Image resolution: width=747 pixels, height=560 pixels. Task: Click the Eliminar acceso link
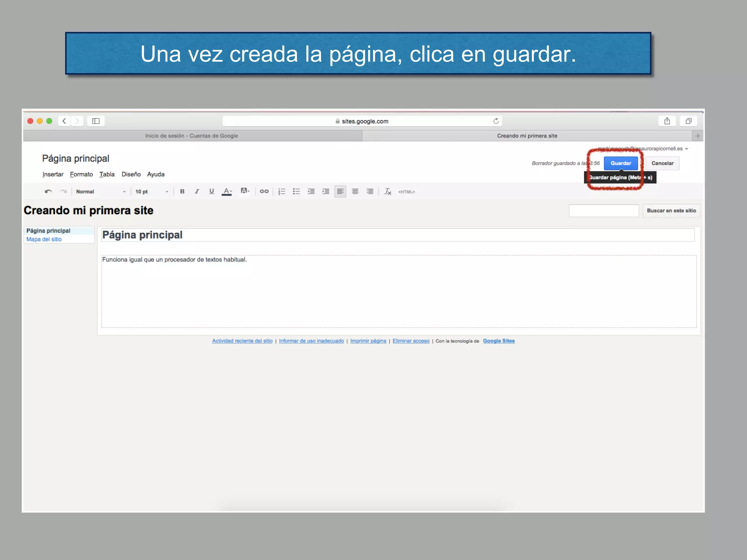coord(411,341)
